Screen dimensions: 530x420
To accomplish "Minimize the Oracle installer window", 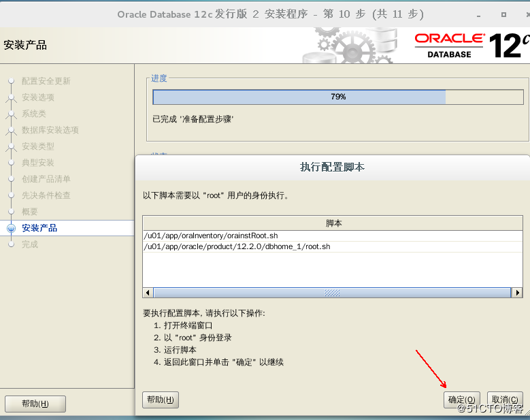I will point(478,15).
